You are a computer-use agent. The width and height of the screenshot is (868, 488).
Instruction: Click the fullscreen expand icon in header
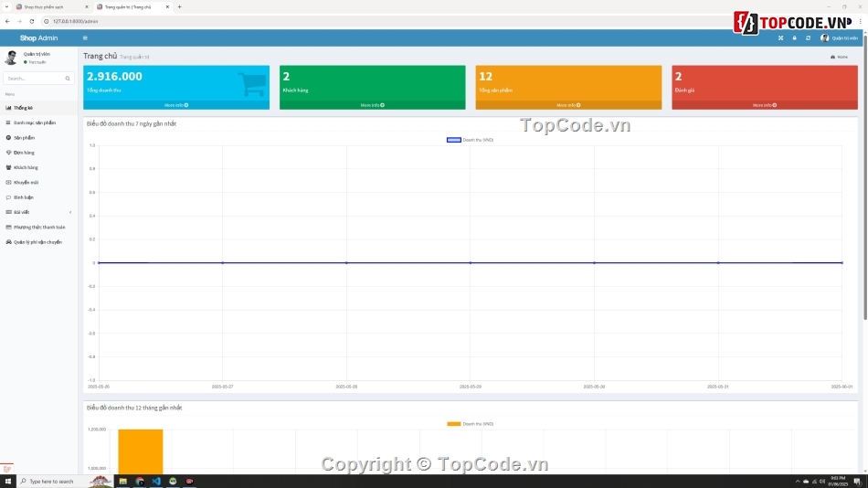780,38
